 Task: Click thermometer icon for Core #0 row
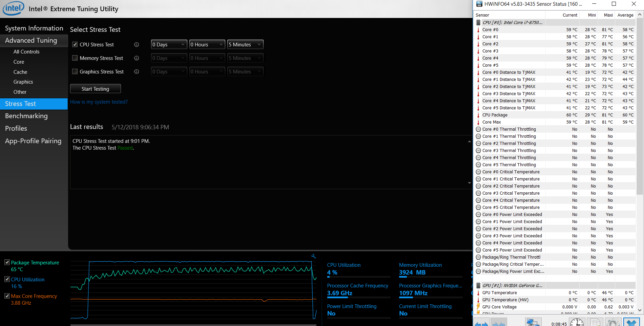click(478, 30)
